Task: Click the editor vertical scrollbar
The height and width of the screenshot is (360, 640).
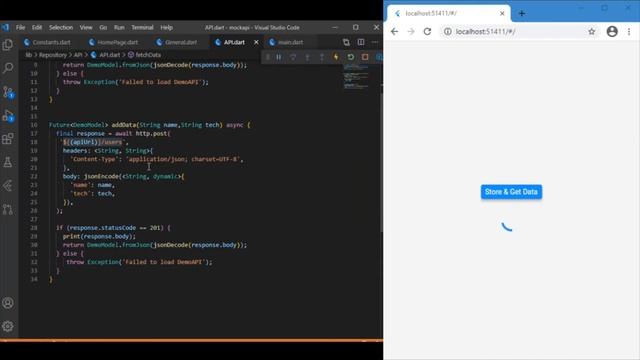Action: coord(381,163)
